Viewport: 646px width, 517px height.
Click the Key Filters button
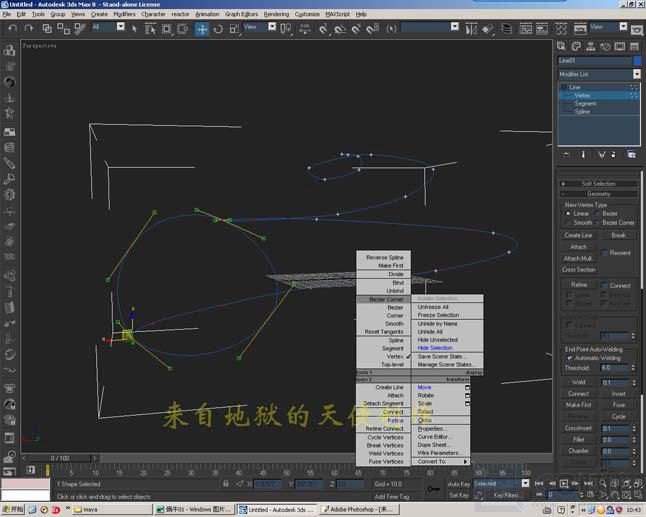[506, 495]
